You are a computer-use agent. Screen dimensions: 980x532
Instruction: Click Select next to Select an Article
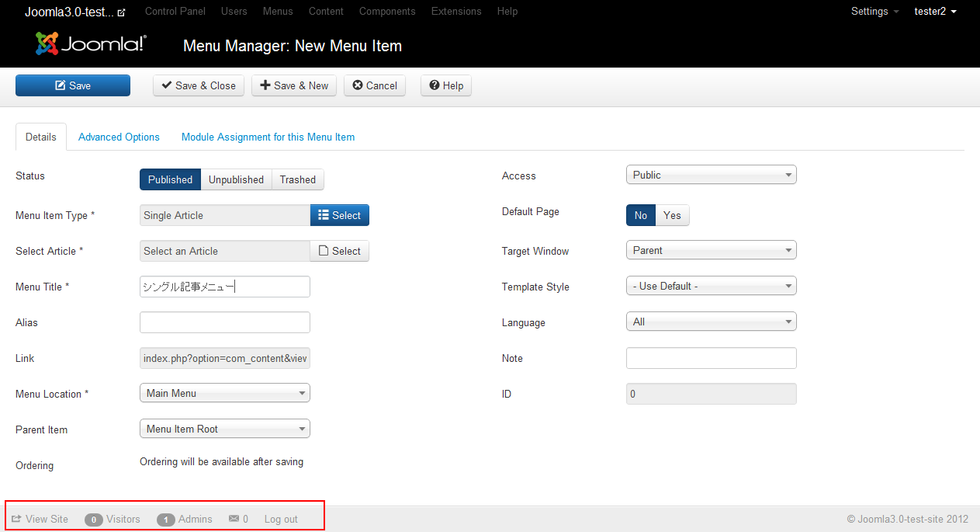pyautogui.click(x=340, y=251)
